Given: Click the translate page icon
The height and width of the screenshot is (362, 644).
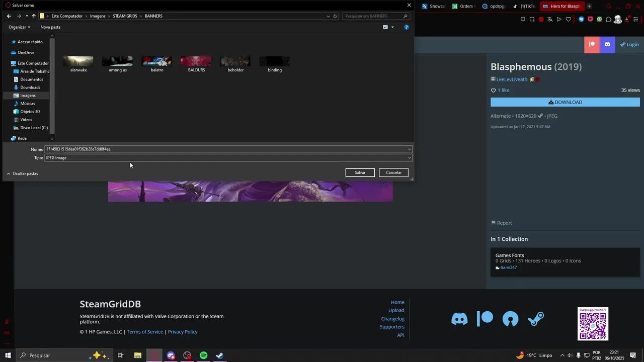Looking at the screenshot, I should [550, 19].
